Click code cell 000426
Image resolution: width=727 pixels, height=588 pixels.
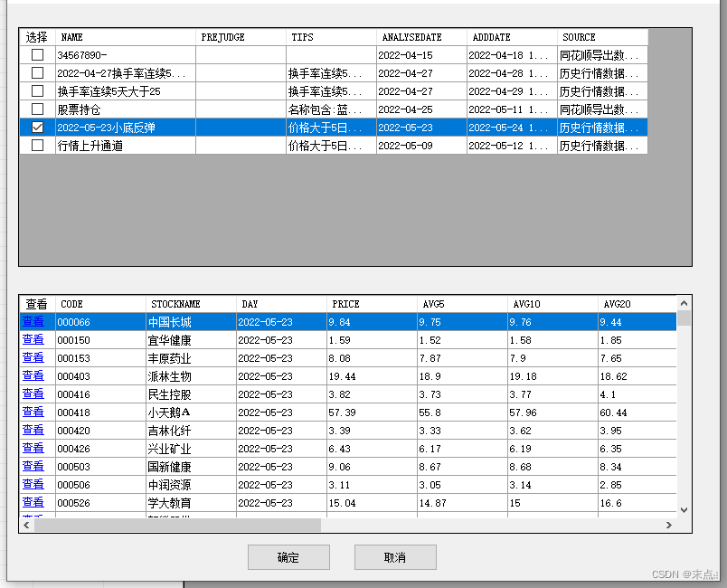(100, 449)
